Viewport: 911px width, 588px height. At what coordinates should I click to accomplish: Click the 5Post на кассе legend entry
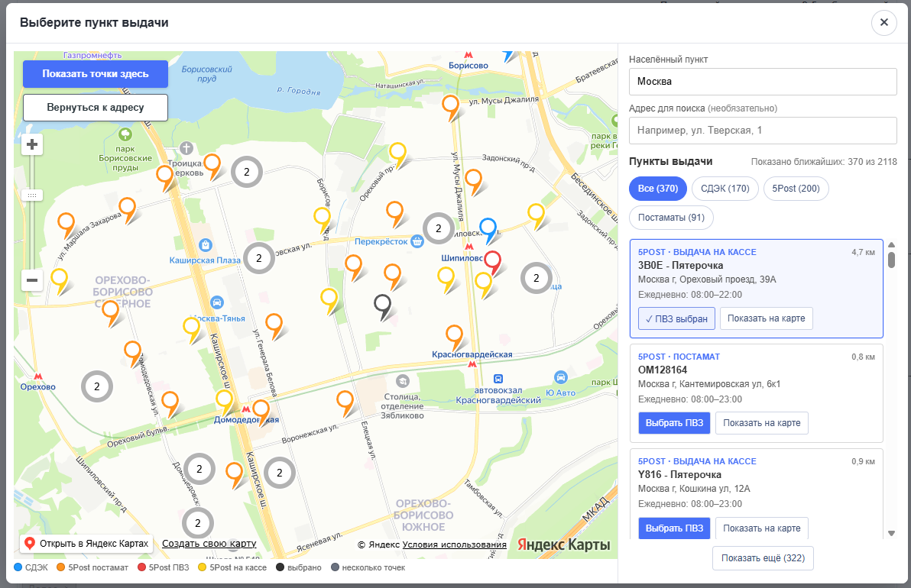click(232, 567)
